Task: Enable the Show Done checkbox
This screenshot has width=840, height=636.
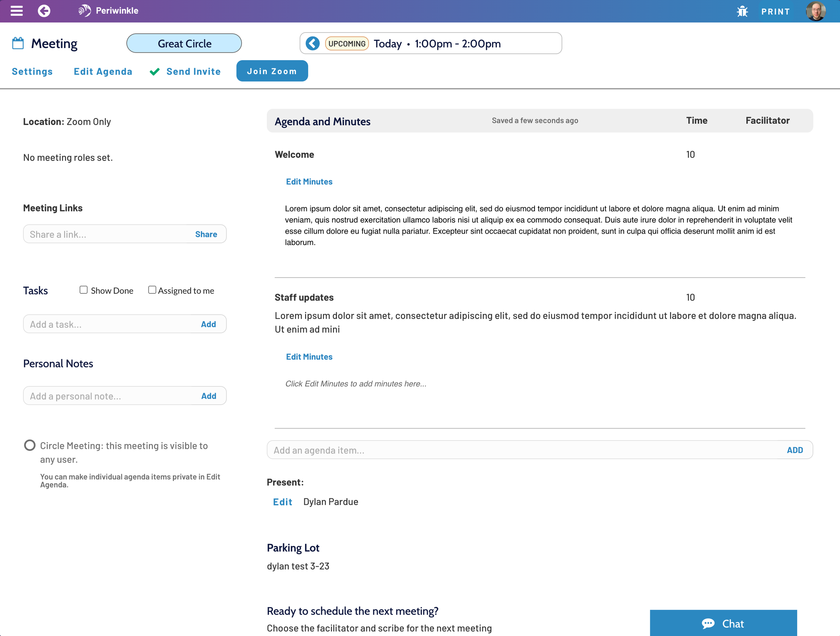Action: [84, 290]
